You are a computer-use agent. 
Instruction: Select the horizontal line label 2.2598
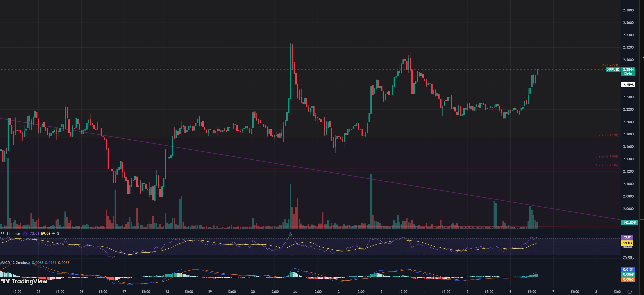click(628, 85)
